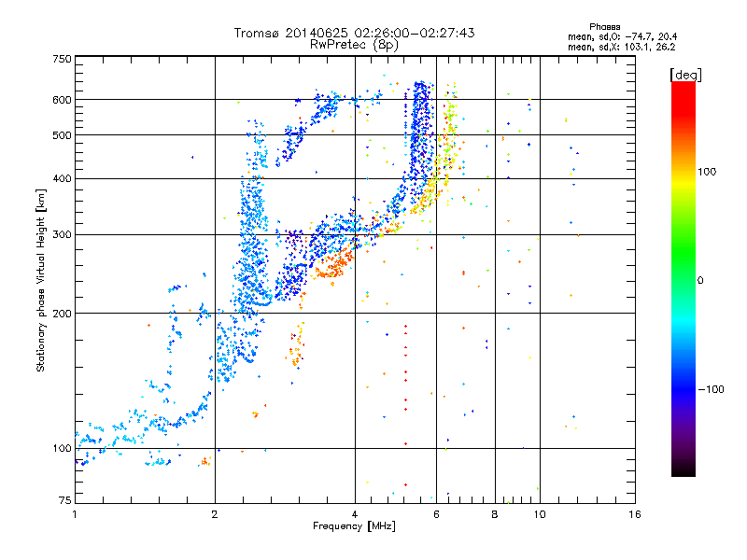Click the '100' colorbar tick label
747x560 pixels.
pyautogui.click(x=707, y=172)
